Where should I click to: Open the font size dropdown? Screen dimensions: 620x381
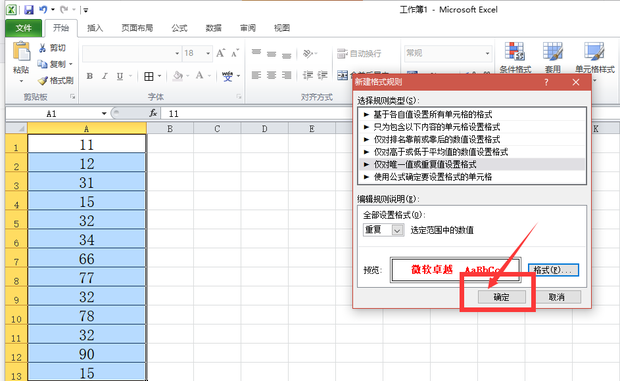(208, 53)
